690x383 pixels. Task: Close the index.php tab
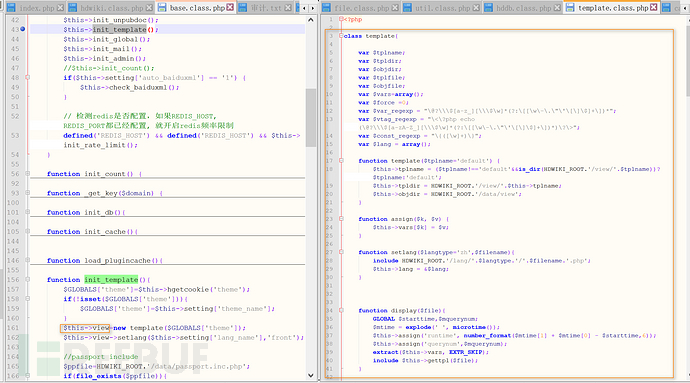60,7
